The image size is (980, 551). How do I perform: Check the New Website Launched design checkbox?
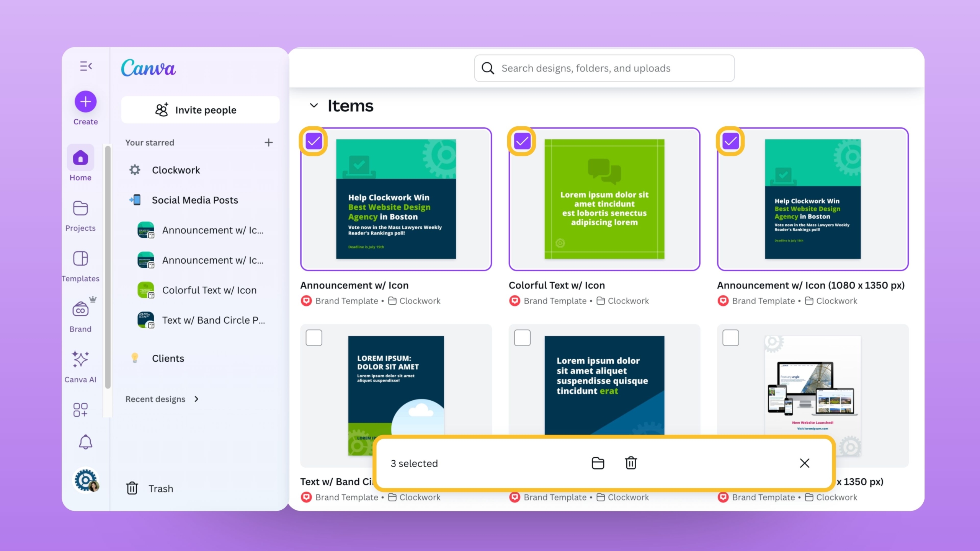coord(730,338)
